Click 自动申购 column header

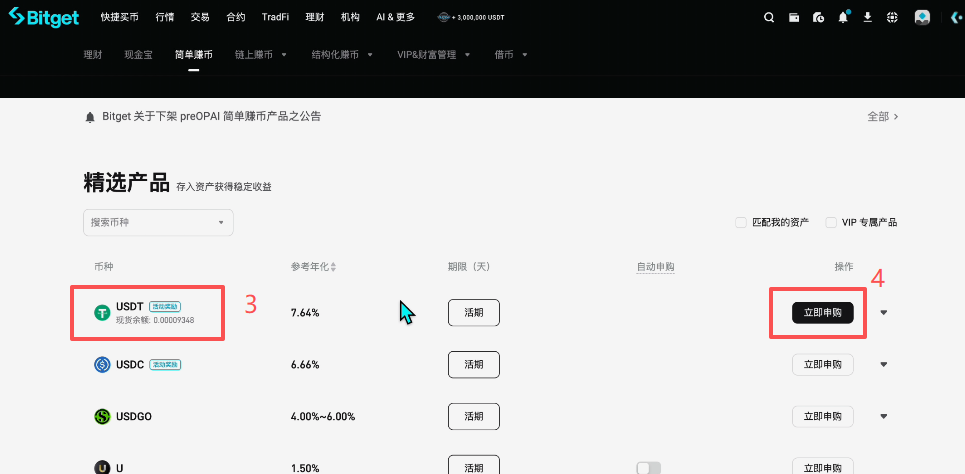coord(655,267)
